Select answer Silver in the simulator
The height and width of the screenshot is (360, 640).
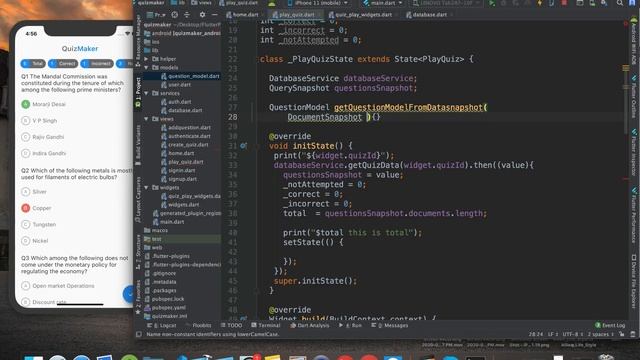click(x=34, y=192)
